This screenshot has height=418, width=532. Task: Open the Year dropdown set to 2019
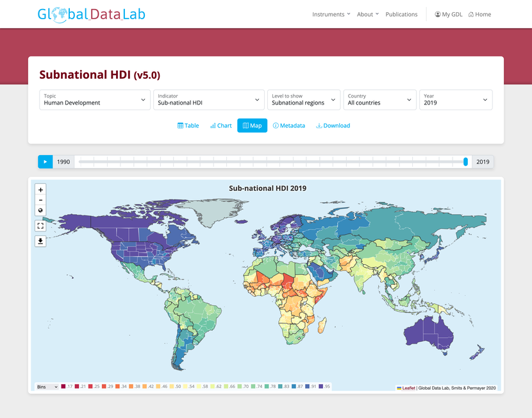[x=456, y=100]
